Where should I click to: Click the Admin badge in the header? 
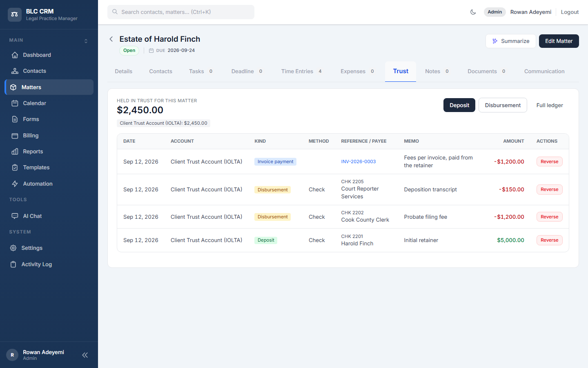(494, 12)
